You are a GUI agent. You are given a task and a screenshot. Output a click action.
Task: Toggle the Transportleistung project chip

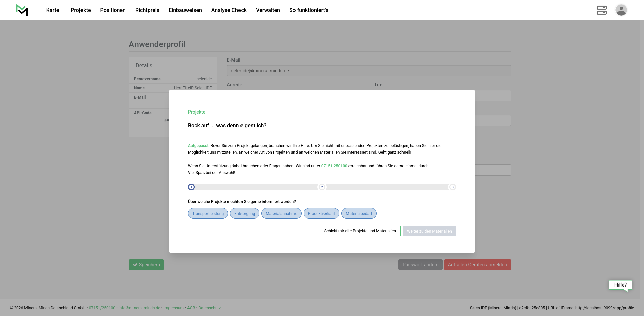pos(208,214)
